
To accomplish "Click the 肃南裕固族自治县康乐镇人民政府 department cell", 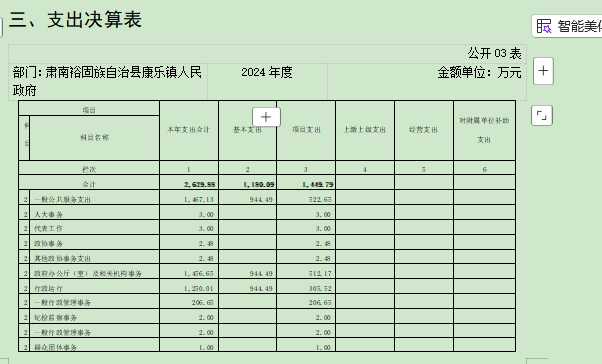I will tap(108, 81).
